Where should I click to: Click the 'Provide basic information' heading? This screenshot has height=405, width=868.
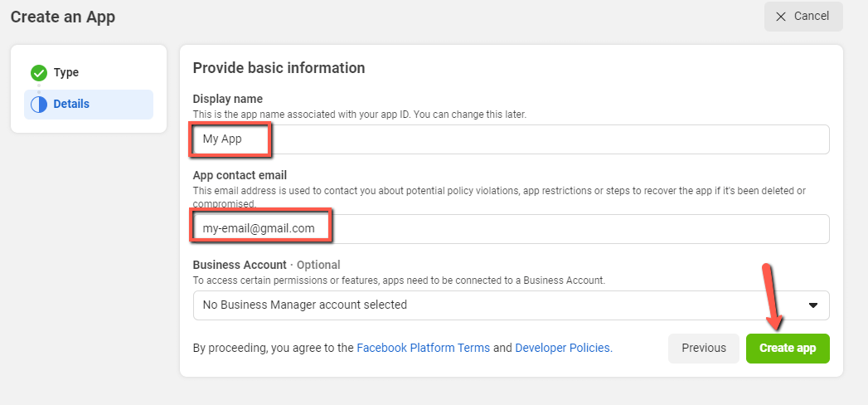279,68
